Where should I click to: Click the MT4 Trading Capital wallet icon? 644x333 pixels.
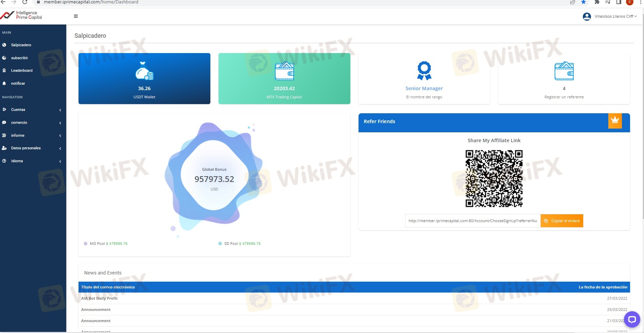point(284,71)
